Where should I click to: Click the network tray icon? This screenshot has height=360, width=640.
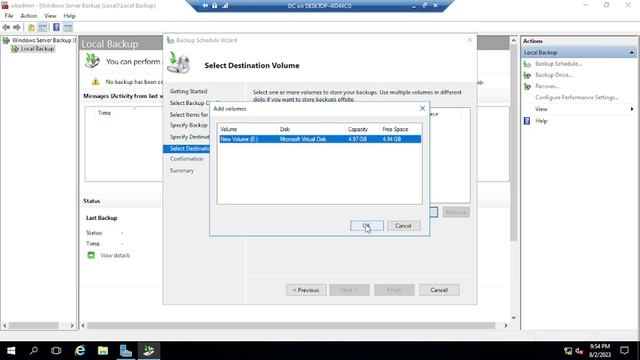click(568, 351)
